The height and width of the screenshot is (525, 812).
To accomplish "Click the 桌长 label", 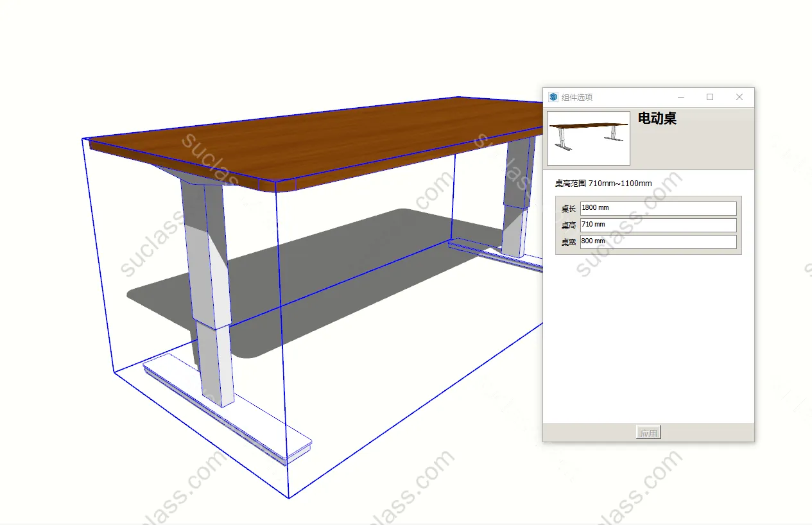I will tap(568, 209).
